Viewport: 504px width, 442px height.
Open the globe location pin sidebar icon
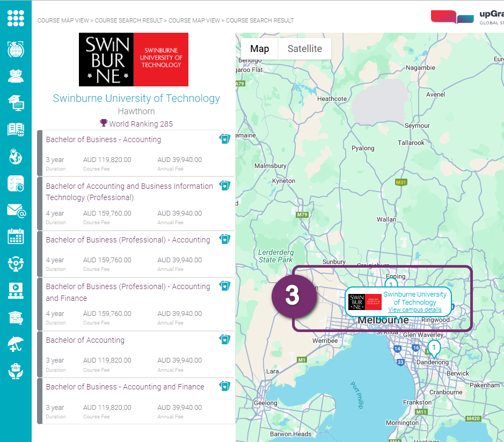tap(16, 157)
